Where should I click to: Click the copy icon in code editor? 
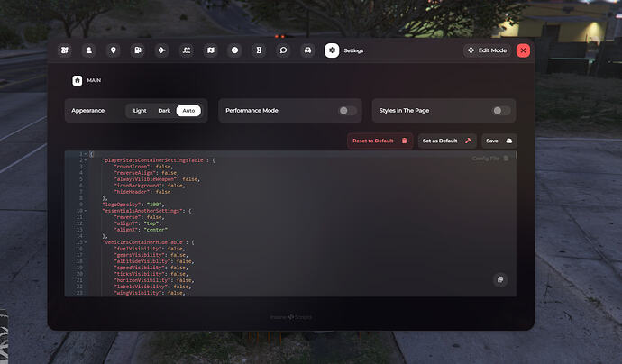[x=500, y=279]
